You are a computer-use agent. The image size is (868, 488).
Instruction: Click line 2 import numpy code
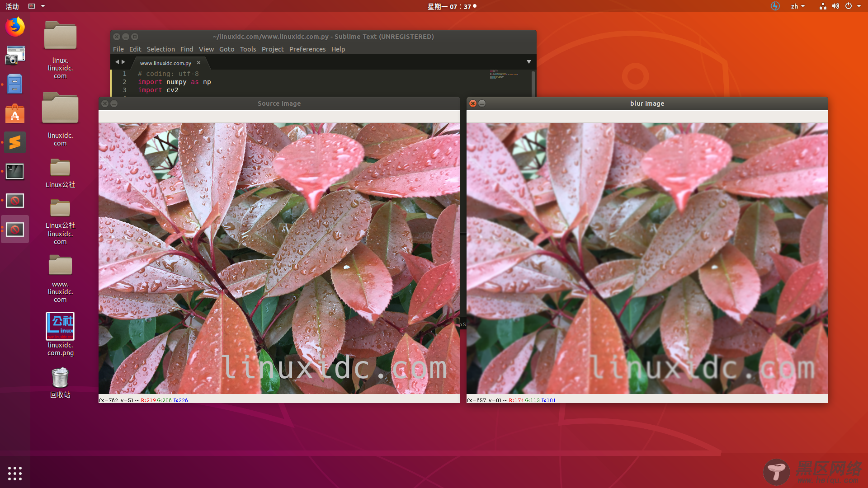[175, 82]
